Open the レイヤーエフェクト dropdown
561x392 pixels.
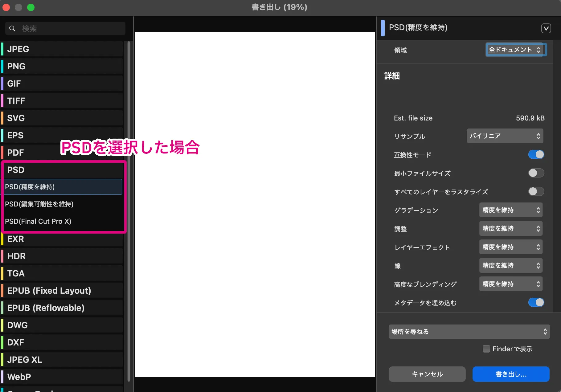tap(510, 247)
